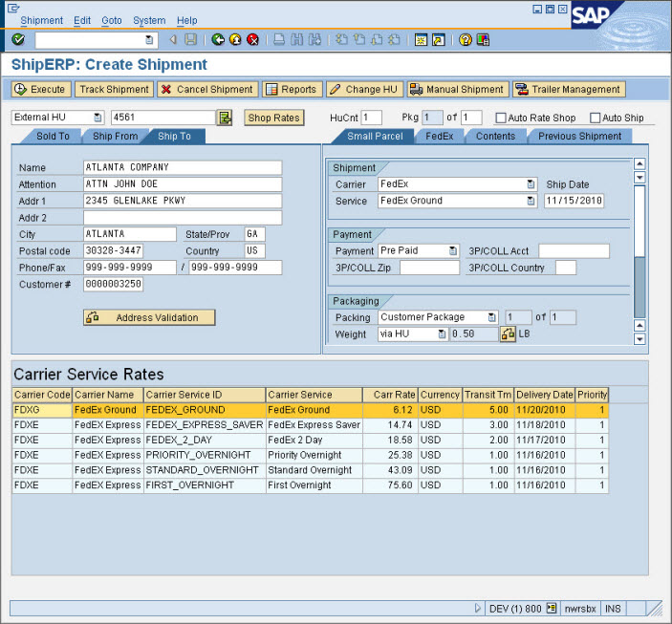Click the green icon beside the 4561 field
The image size is (672, 624).
tap(225, 118)
